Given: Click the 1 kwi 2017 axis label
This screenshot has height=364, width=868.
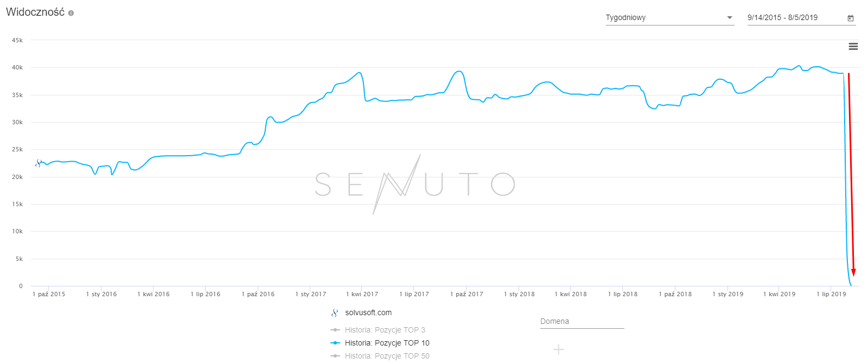Looking at the screenshot, I should (x=362, y=294).
